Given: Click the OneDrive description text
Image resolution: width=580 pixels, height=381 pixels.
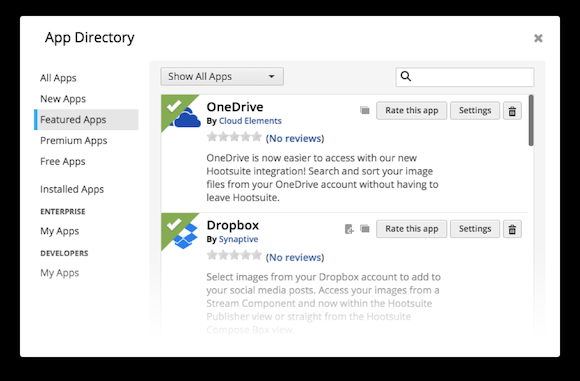Looking at the screenshot, I should click(322, 178).
